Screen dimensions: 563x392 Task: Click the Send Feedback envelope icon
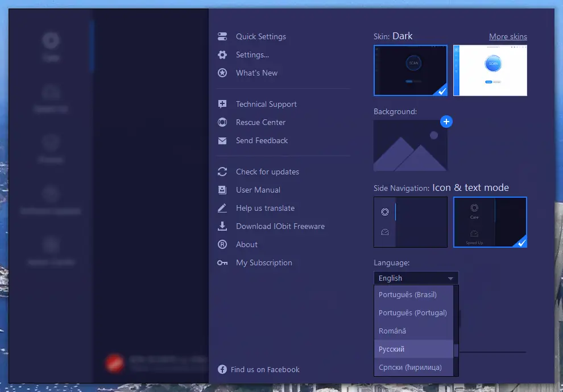pyautogui.click(x=222, y=140)
